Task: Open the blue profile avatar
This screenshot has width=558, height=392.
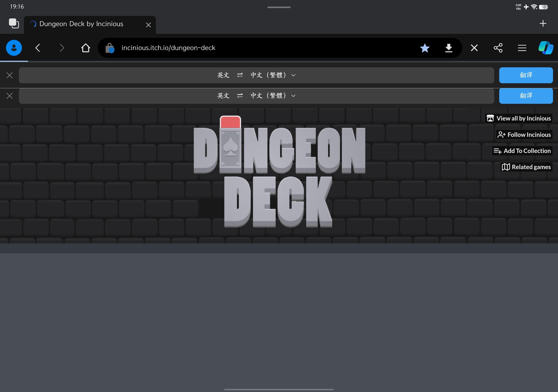Action: coord(14,48)
